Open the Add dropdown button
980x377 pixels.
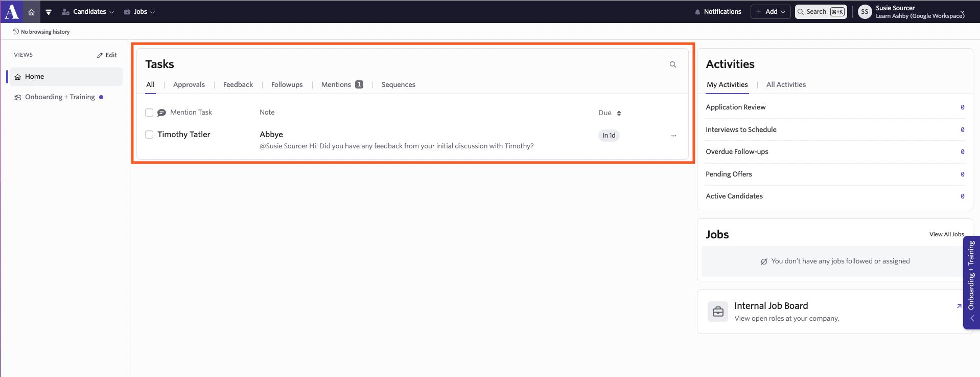(771, 12)
